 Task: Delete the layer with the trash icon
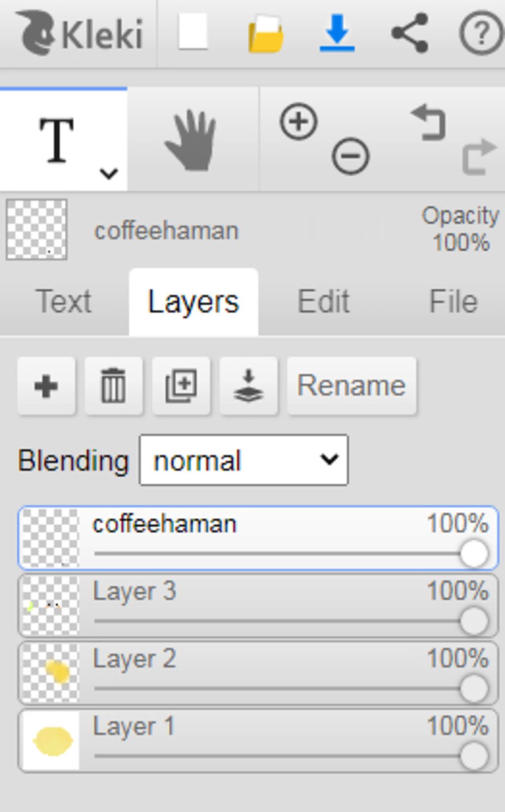[x=113, y=386]
